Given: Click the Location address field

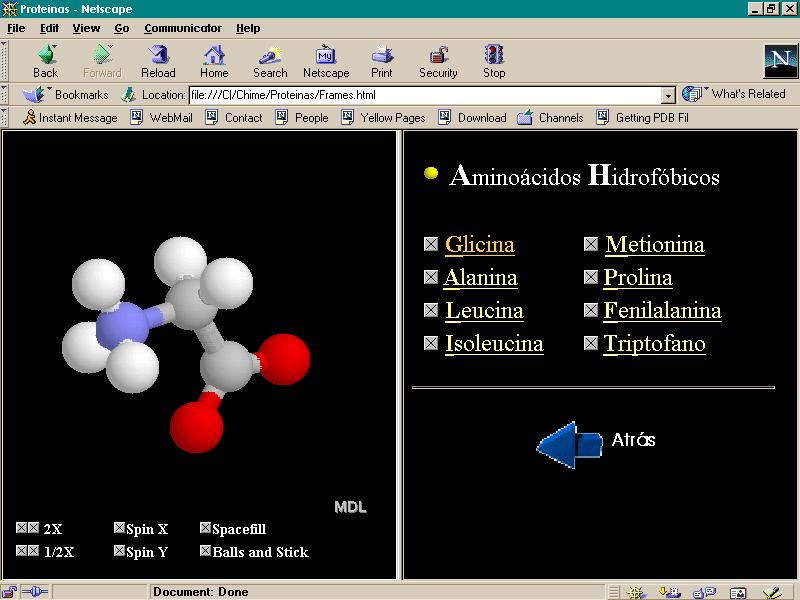Looking at the screenshot, I should (x=424, y=95).
